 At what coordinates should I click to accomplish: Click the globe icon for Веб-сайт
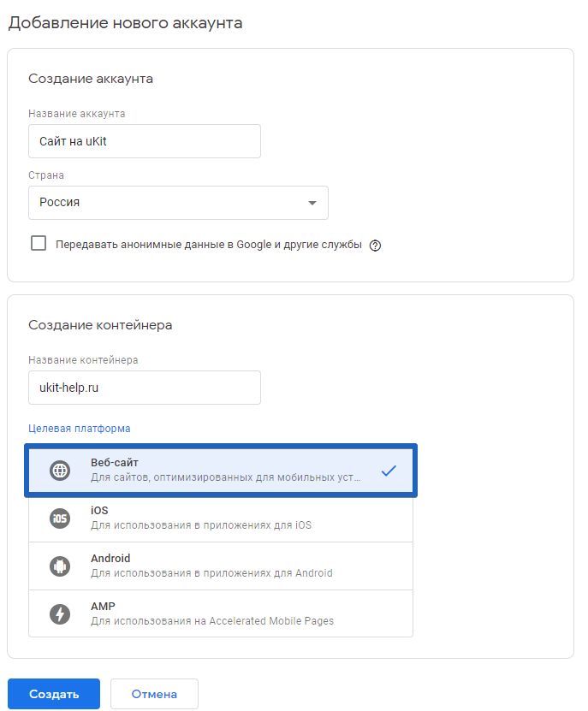click(x=60, y=470)
